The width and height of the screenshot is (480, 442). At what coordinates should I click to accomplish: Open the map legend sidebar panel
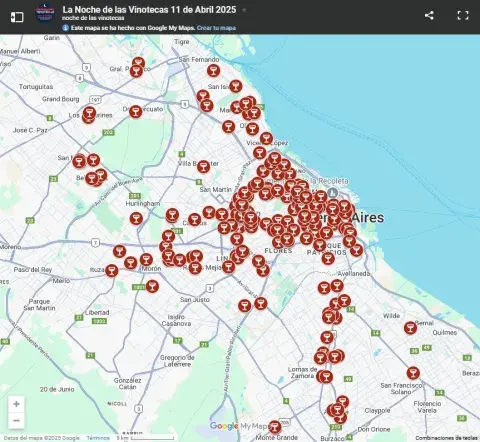pos(17,17)
